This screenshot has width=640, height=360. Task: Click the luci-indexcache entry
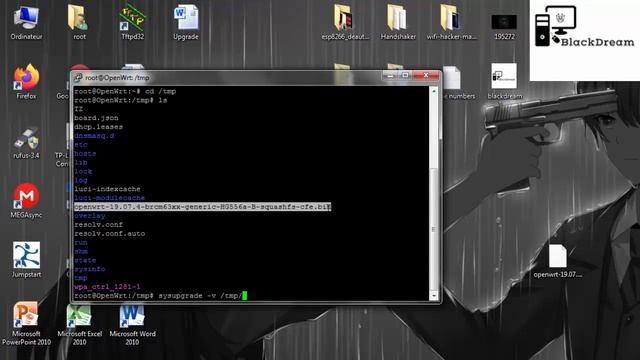(x=107, y=189)
